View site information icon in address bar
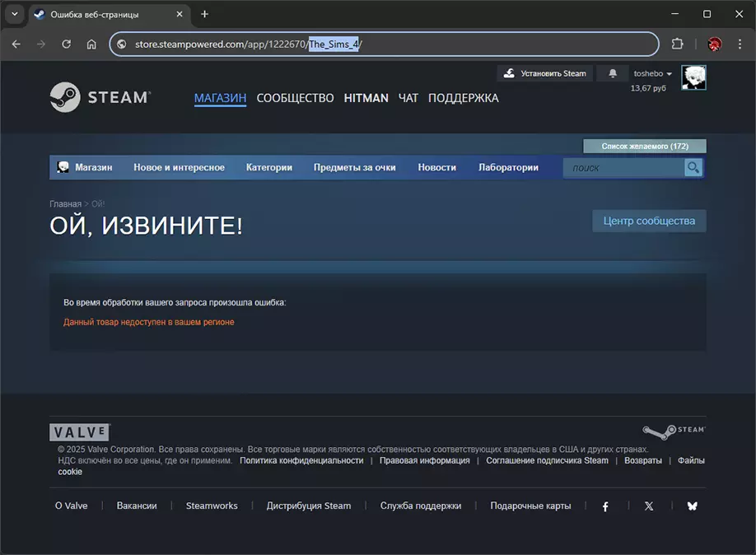The width and height of the screenshot is (756, 555). click(122, 44)
